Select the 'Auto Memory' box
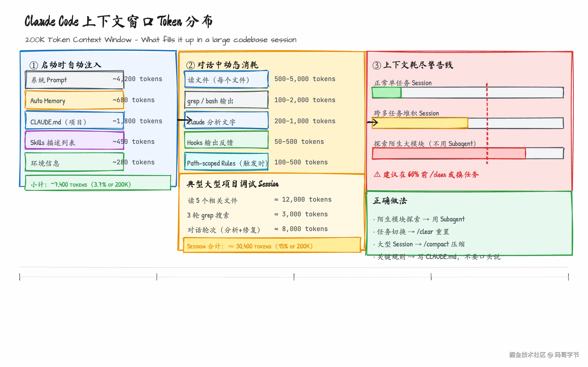 (74, 100)
